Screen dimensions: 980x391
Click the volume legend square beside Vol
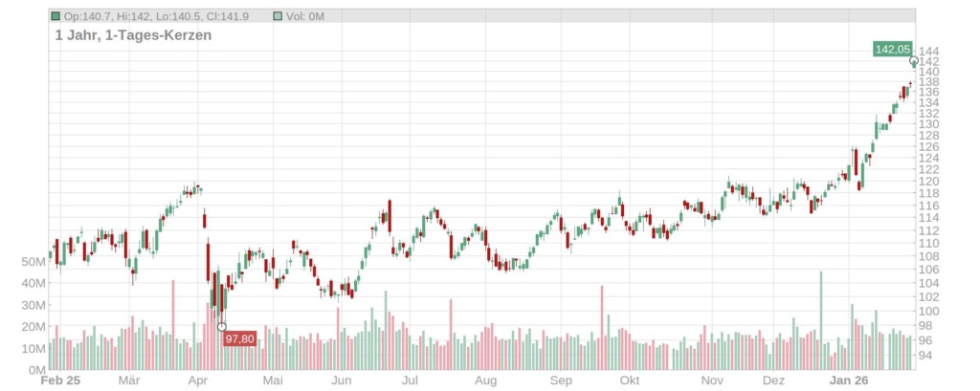pyautogui.click(x=278, y=16)
